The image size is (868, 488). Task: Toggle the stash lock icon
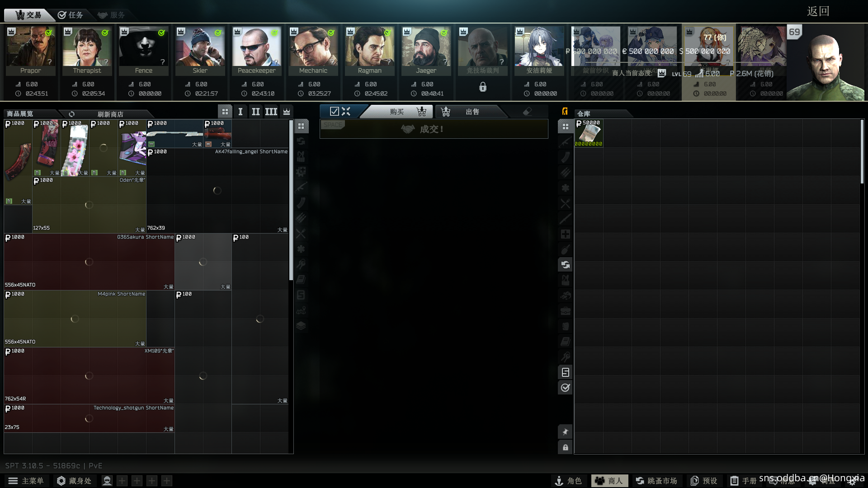[565, 447]
